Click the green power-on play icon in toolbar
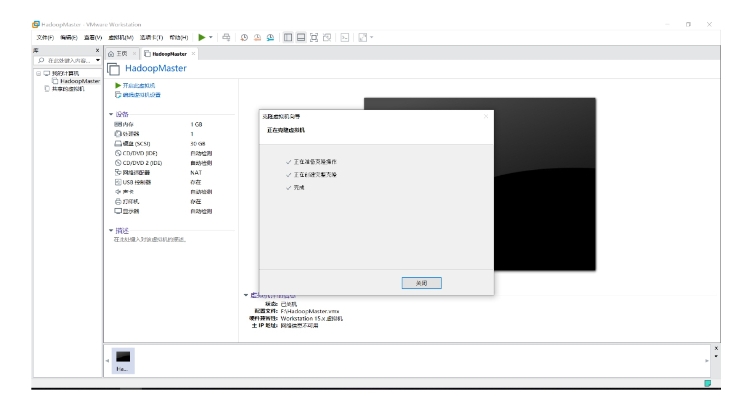This screenshot has height=396, width=742. pyautogui.click(x=202, y=37)
